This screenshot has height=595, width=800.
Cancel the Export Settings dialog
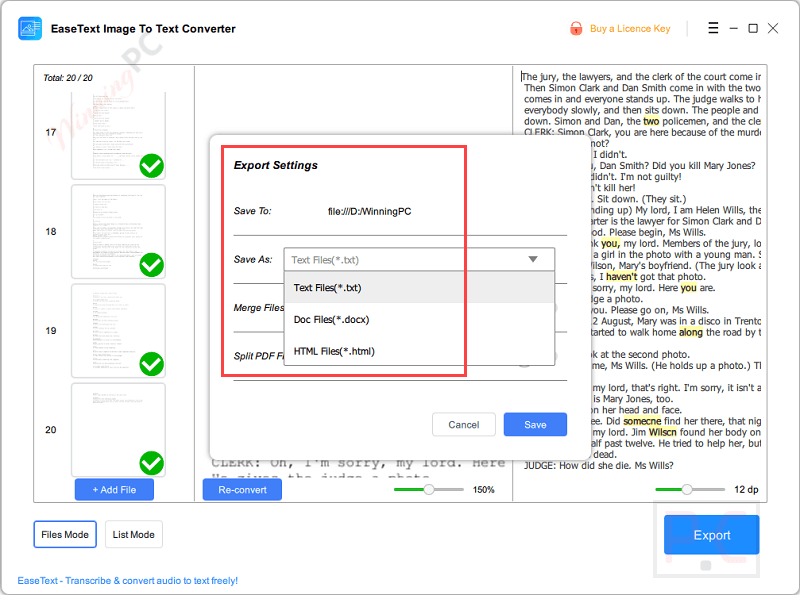pyautogui.click(x=464, y=424)
